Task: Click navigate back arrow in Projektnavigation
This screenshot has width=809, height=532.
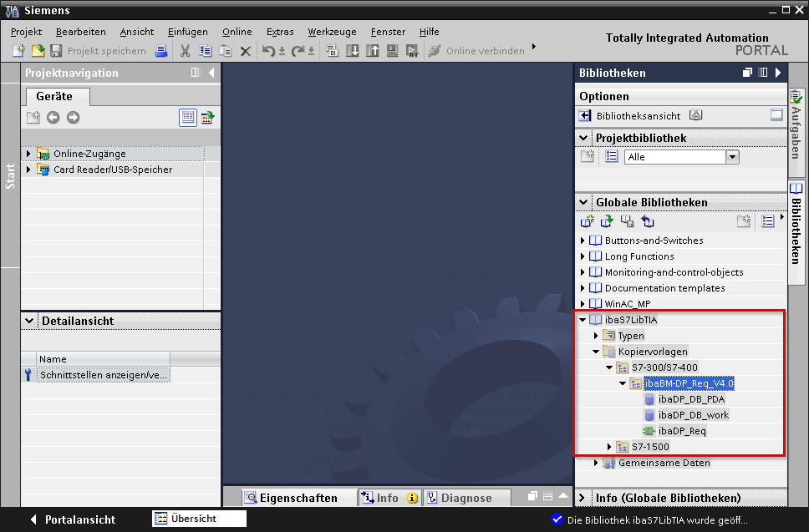Action: point(53,118)
